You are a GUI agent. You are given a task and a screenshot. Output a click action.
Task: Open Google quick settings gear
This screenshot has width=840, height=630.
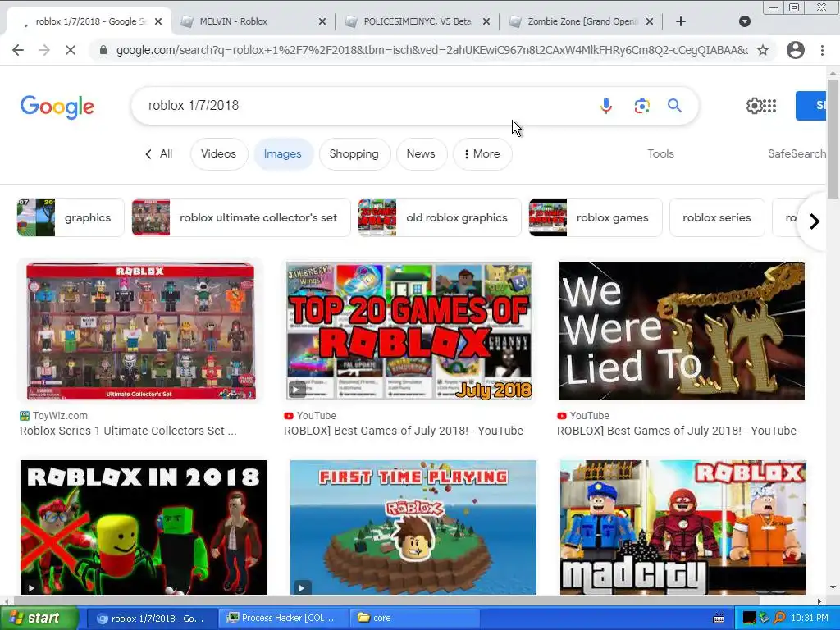point(754,106)
